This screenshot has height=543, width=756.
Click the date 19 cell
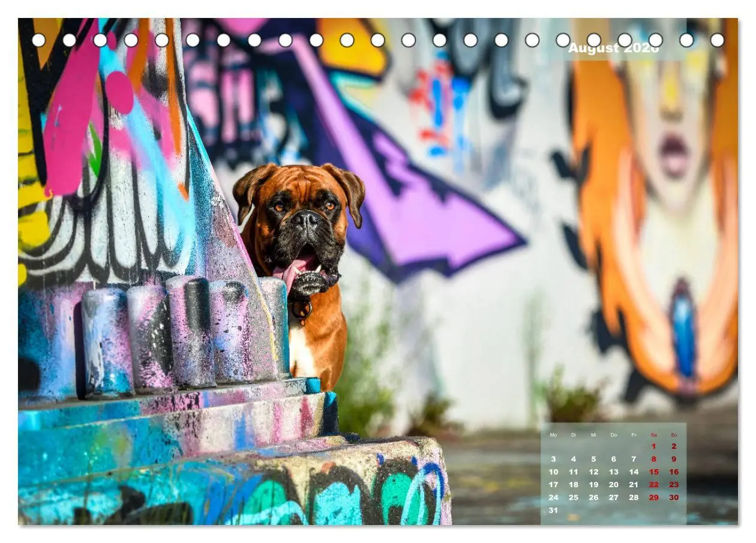click(593, 485)
